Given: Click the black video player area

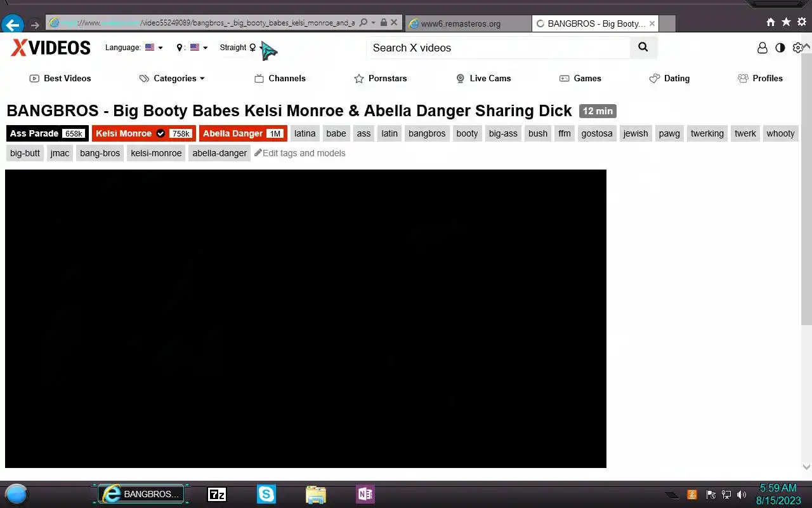Looking at the screenshot, I should [x=306, y=319].
